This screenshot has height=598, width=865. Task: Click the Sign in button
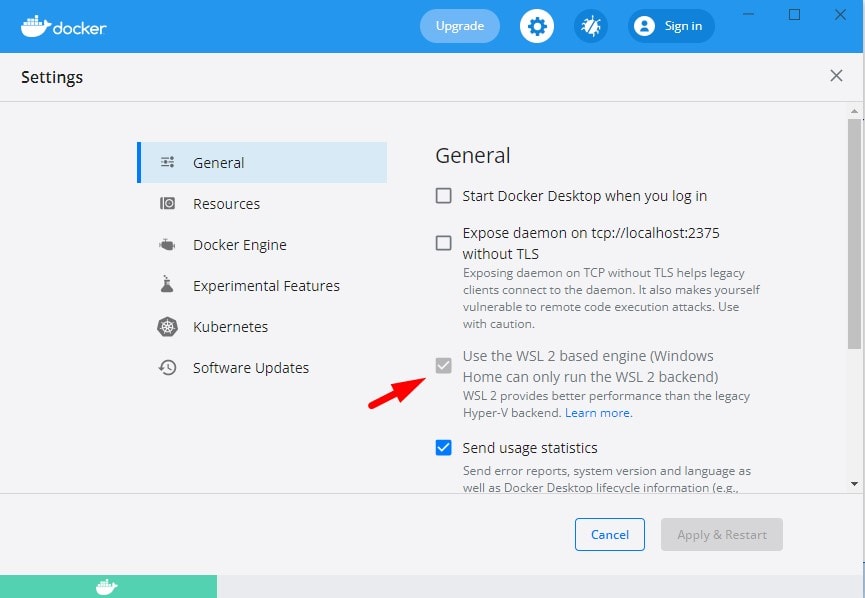click(671, 26)
